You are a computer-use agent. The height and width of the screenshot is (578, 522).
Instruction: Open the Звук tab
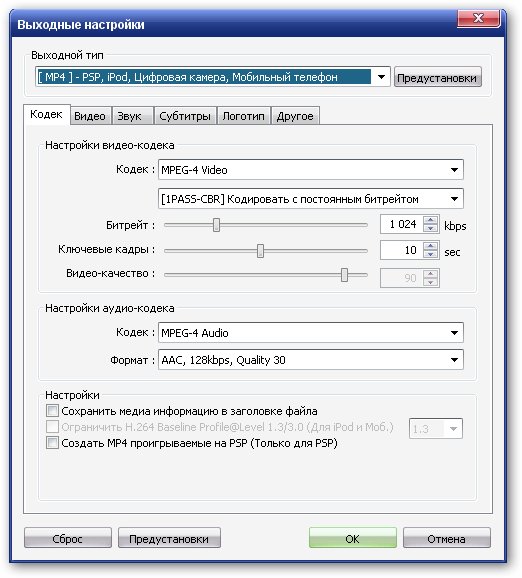(130, 116)
